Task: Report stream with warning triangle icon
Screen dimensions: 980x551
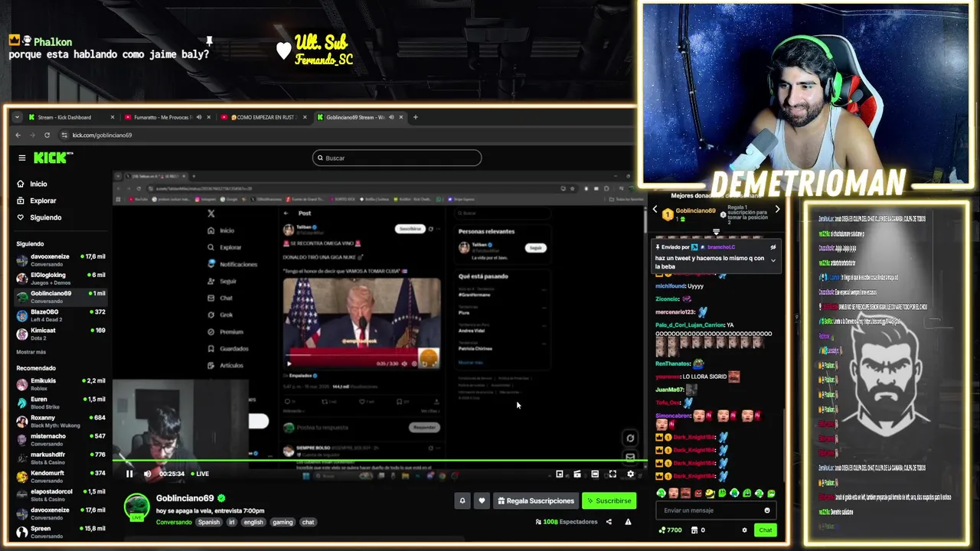Action: point(628,522)
